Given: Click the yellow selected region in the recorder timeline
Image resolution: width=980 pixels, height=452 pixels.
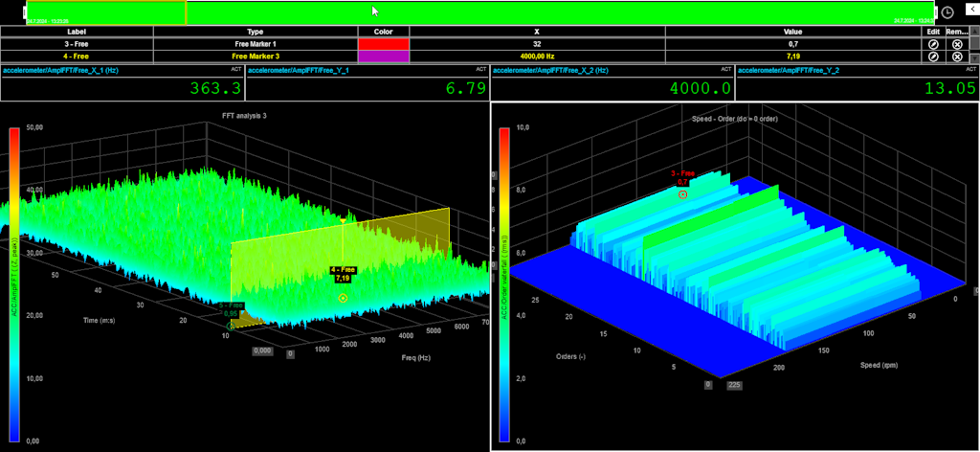Looking at the screenshot, I should click(x=106, y=12).
